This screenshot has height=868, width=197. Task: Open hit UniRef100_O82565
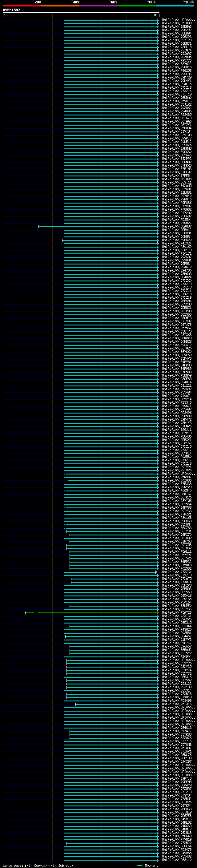177,314
